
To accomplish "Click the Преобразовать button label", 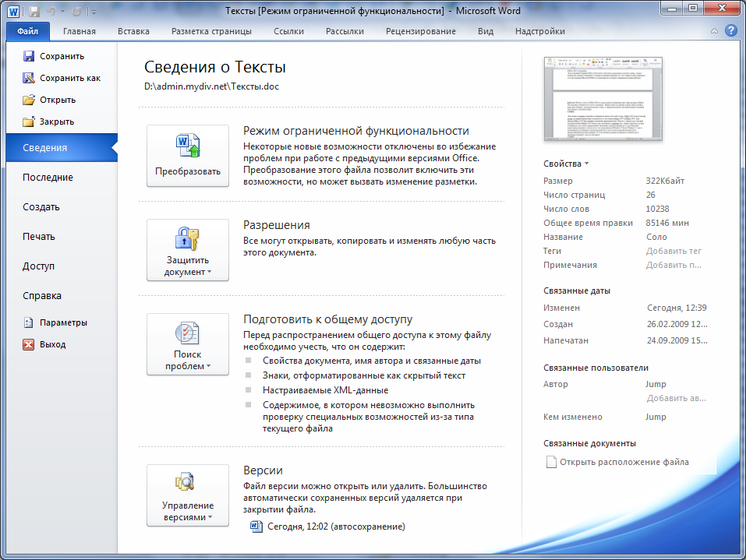I will point(187,171).
